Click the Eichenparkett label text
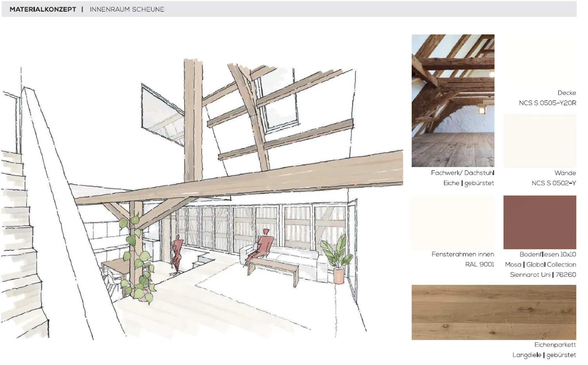 (555, 345)
